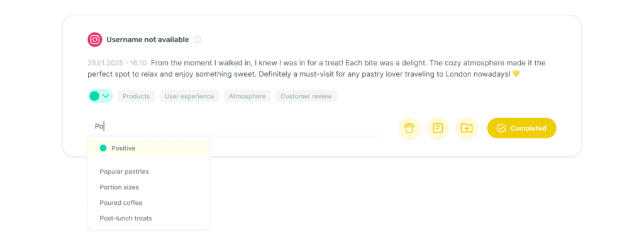Click the User experience tag chip
This screenshot has height=245, width=644.
[189, 96]
